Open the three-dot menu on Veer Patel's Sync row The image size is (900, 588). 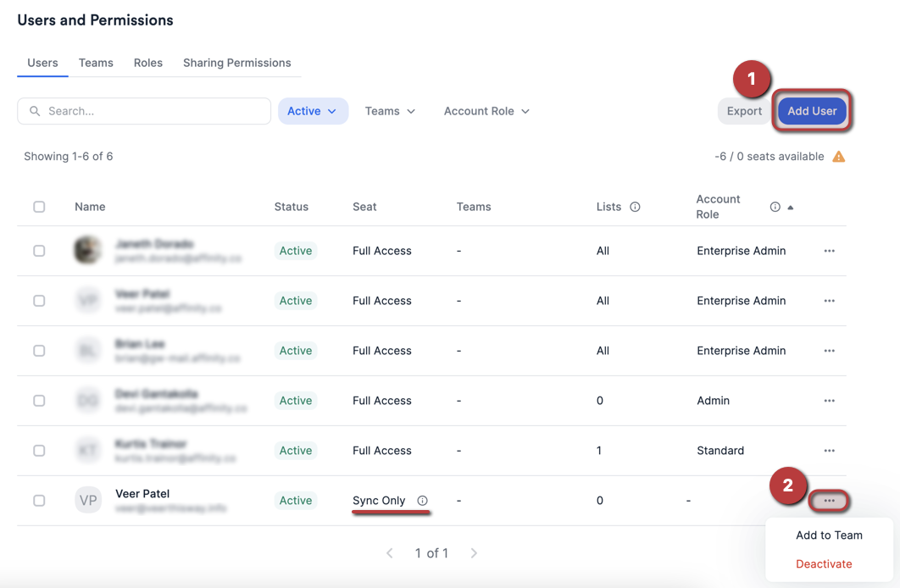point(829,500)
